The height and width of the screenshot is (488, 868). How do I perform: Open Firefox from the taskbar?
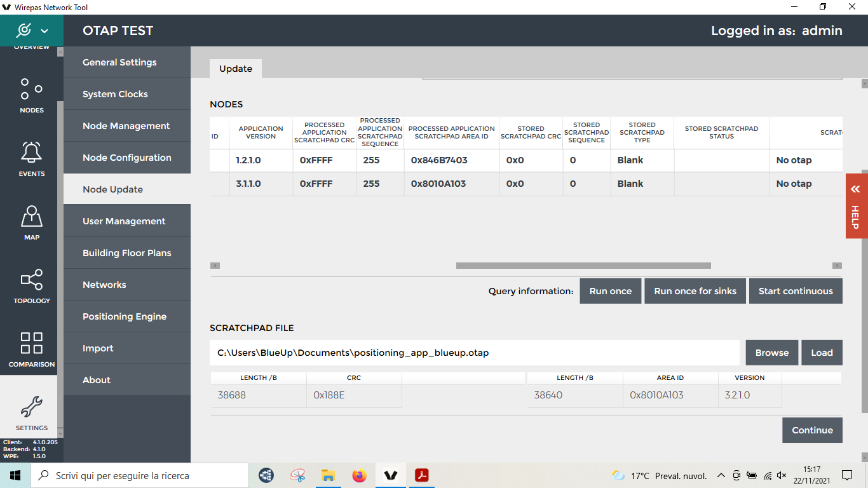(360, 475)
